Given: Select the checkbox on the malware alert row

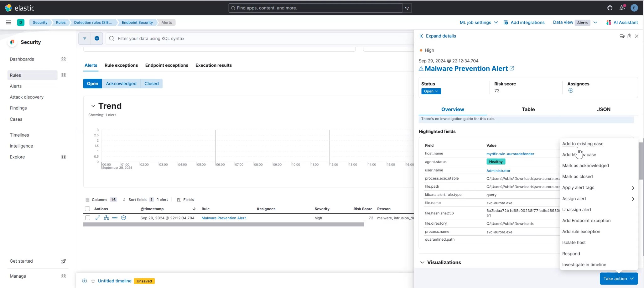Looking at the screenshot, I should tap(88, 217).
